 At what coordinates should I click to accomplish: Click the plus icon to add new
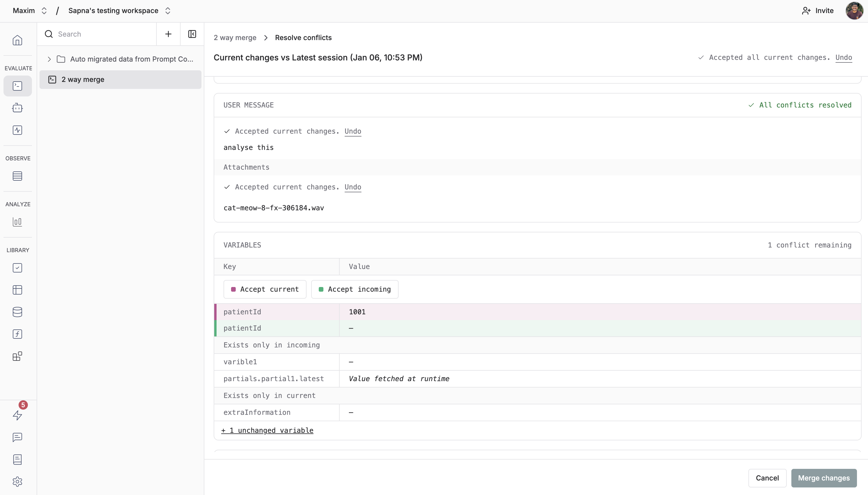(168, 34)
